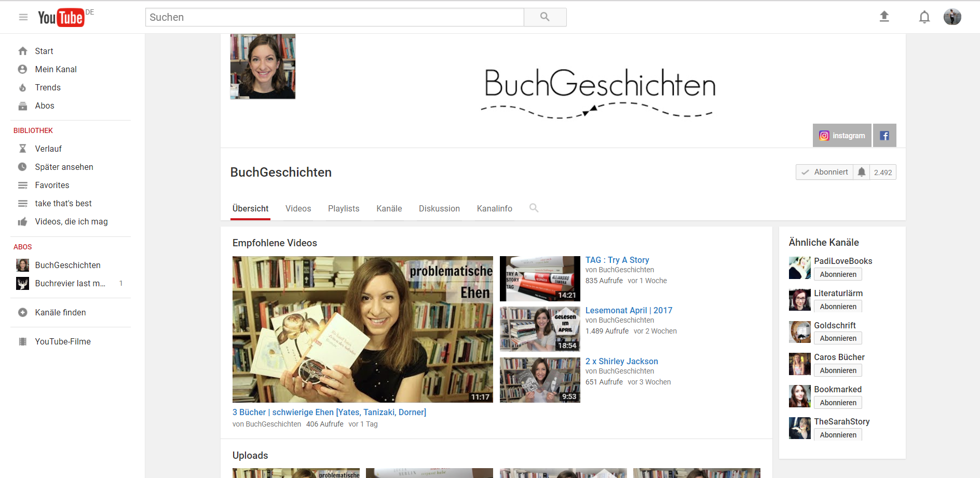980x478 pixels.
Task: Open the 2 x Shirley Jackson video link
Action: 621,361
